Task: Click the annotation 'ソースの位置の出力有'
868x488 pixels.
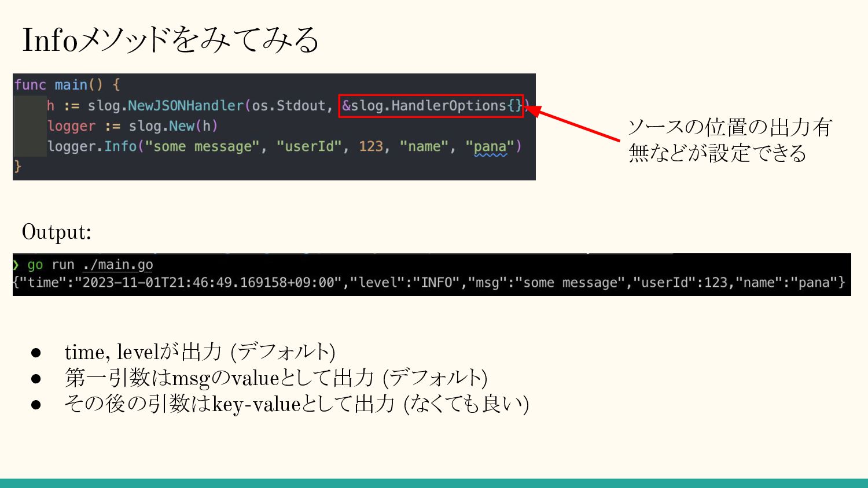Action: click(x=730, y=127)
